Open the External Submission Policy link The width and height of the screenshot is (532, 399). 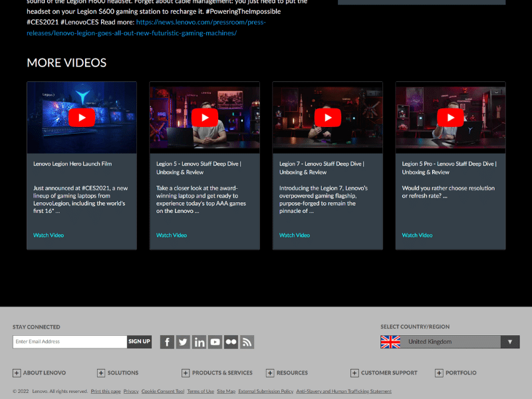[265, 391]
